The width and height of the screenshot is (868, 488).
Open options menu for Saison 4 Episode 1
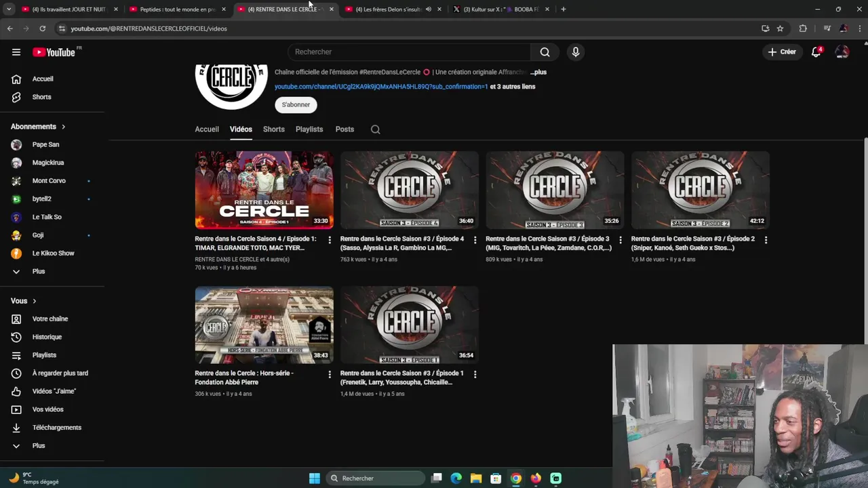tap(330, 240)
